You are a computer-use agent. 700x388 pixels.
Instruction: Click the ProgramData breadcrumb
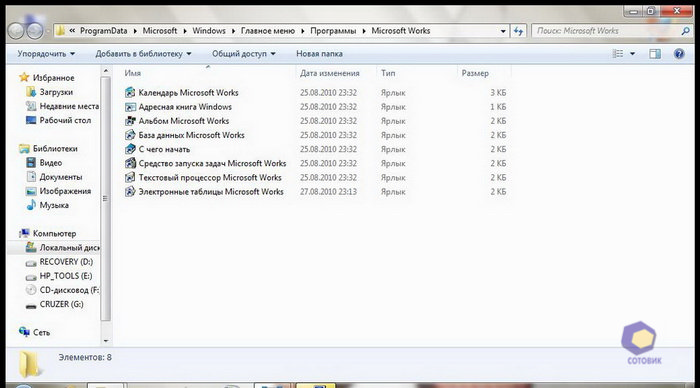coord(104,31)
